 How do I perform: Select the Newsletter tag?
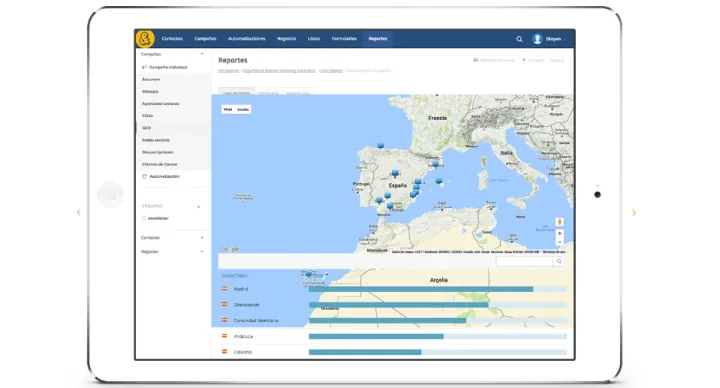click(158, 218)
